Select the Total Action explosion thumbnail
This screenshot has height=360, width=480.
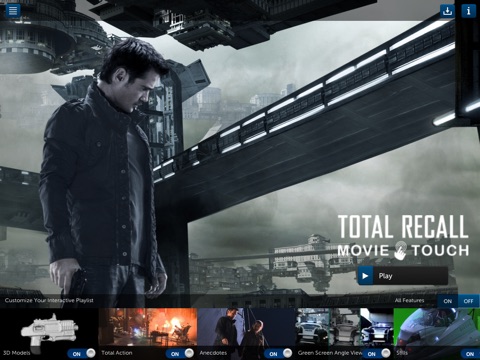pos(148,327)
